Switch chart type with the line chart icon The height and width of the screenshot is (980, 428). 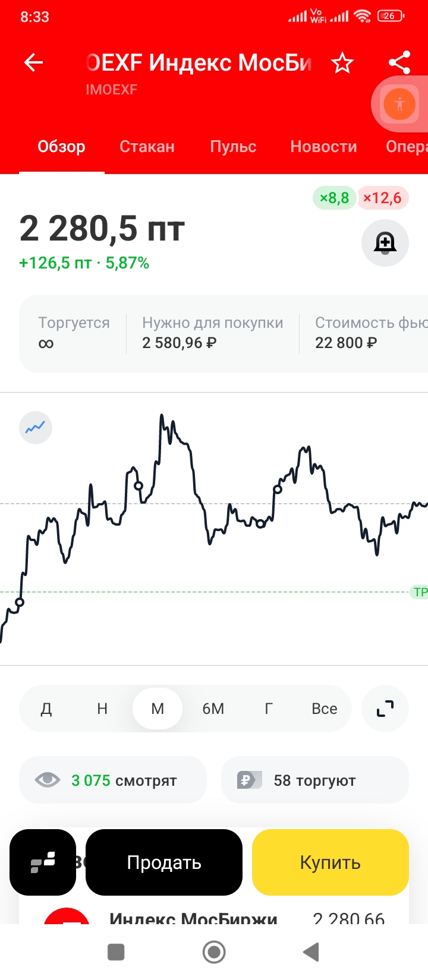(36, 428)
